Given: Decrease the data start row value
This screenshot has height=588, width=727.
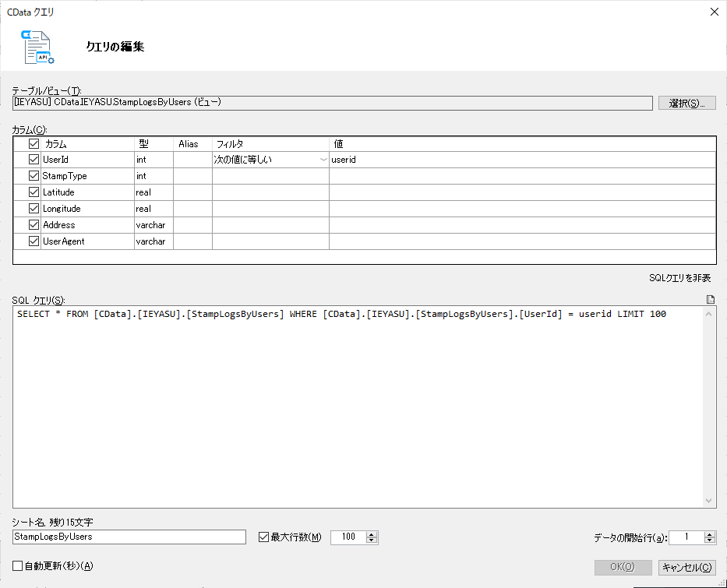Looking at the screenshot, I should click(709, 540).
